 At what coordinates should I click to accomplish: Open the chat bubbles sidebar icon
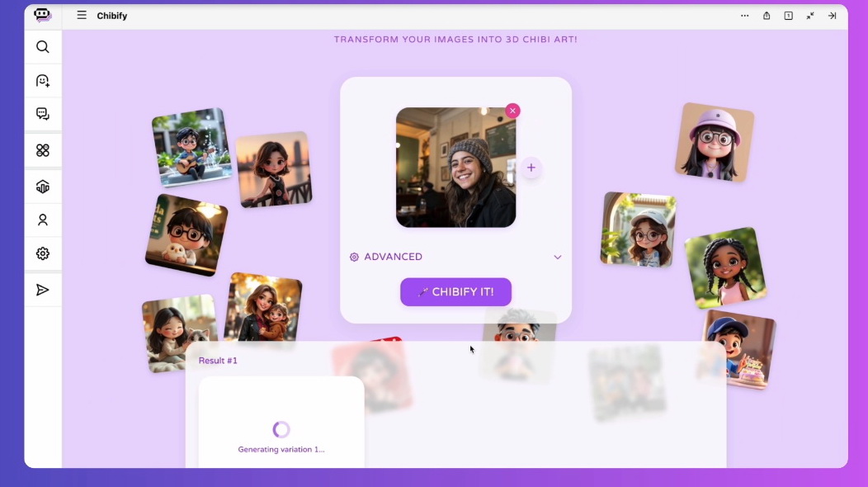[x=43, y=114]
